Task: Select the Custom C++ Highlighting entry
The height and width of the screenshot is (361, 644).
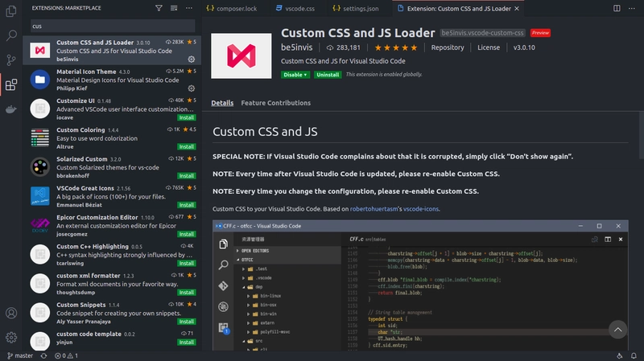Action: 112,254
